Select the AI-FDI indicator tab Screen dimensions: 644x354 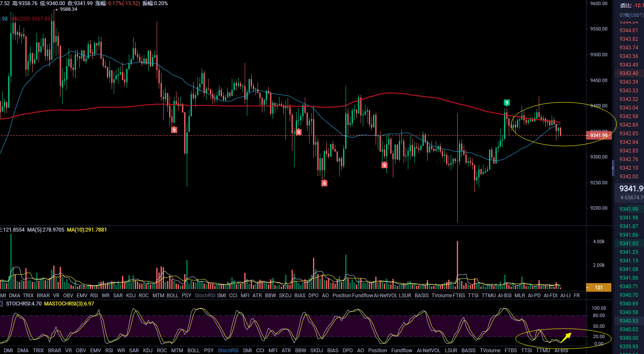(550, 296)
